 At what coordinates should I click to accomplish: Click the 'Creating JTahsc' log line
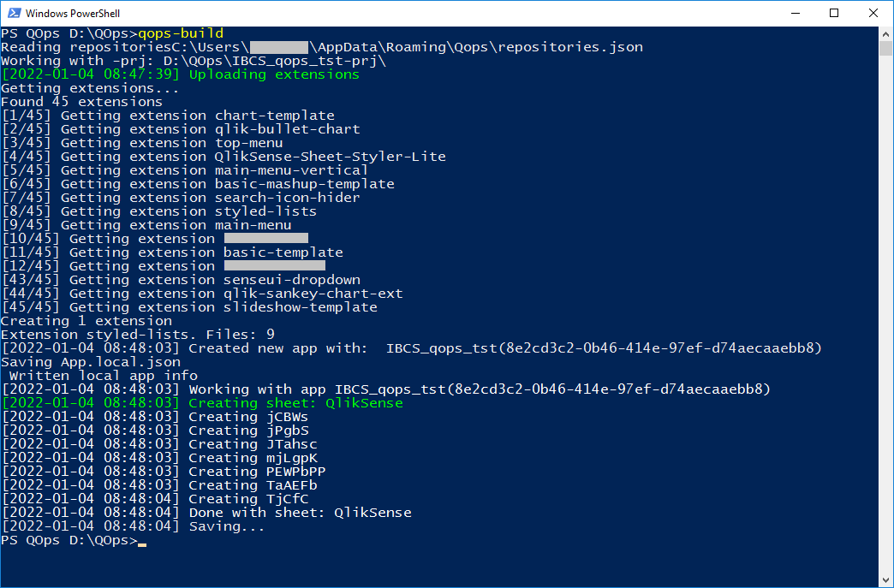point(159,443)
